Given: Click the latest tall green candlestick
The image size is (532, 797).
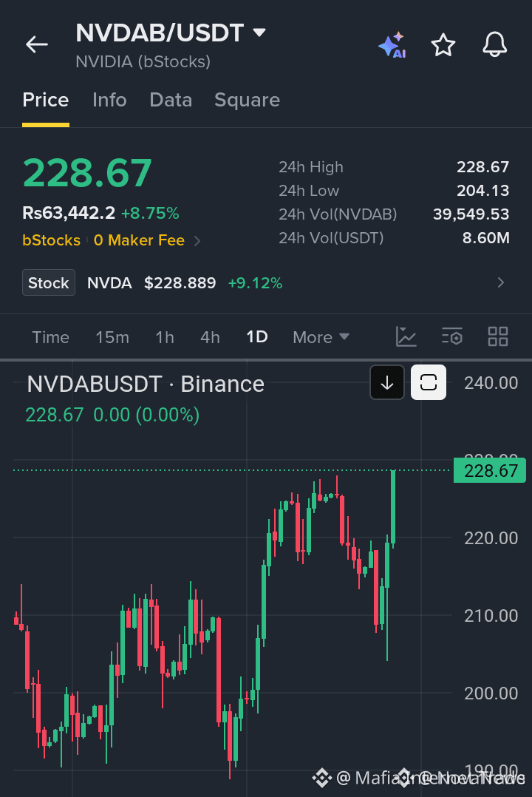Looking at the screenshot, I should 393,509.
